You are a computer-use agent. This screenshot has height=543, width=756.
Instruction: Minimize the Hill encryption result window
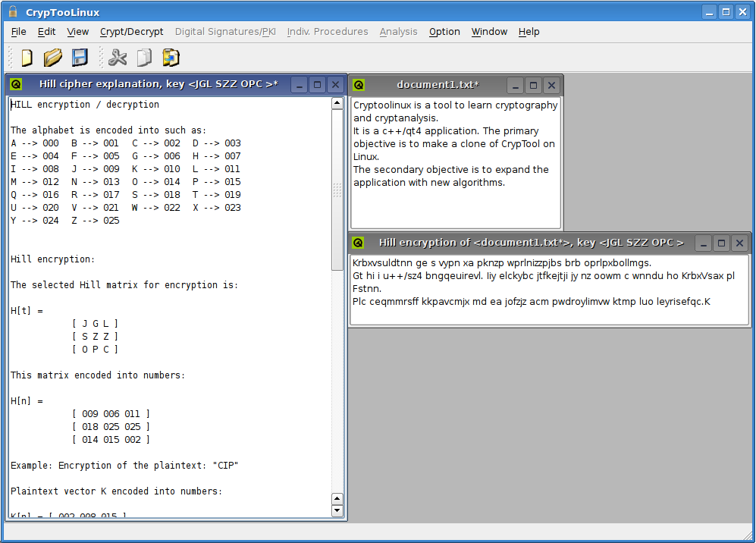tap(704, 243)
